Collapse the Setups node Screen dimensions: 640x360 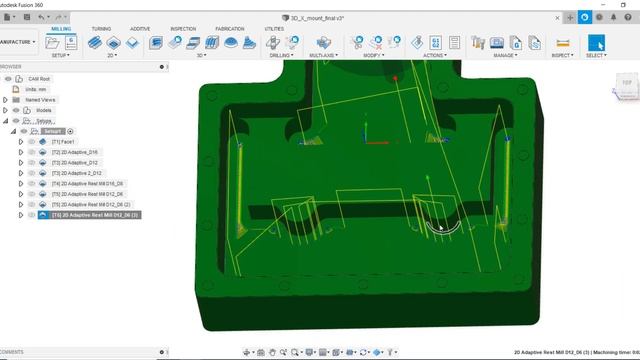[5, 121]
